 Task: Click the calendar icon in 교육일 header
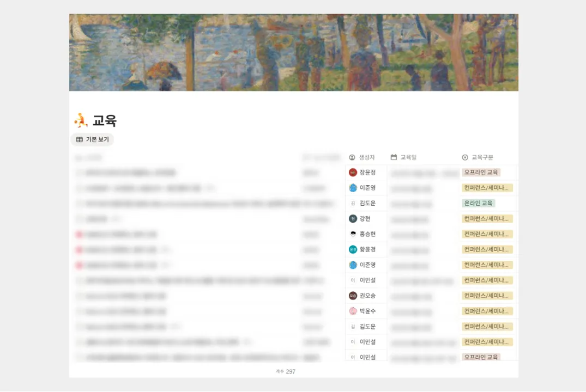[394, 157]
